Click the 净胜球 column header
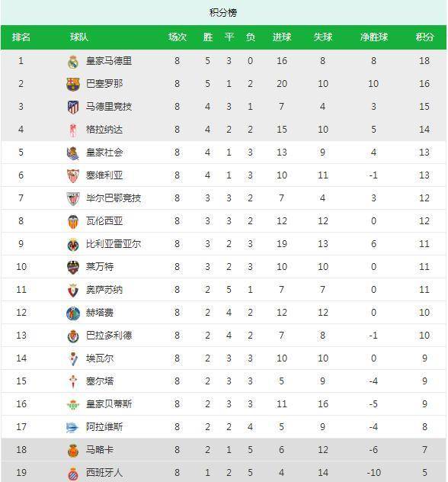 click(x=373, y=37)
